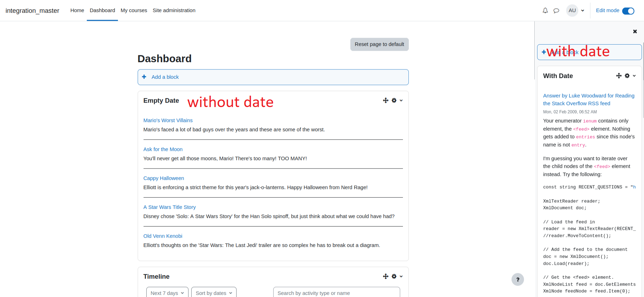Viewport: 644px width, 297px height.
Task: Open the help question mark button
Action: 518,279
